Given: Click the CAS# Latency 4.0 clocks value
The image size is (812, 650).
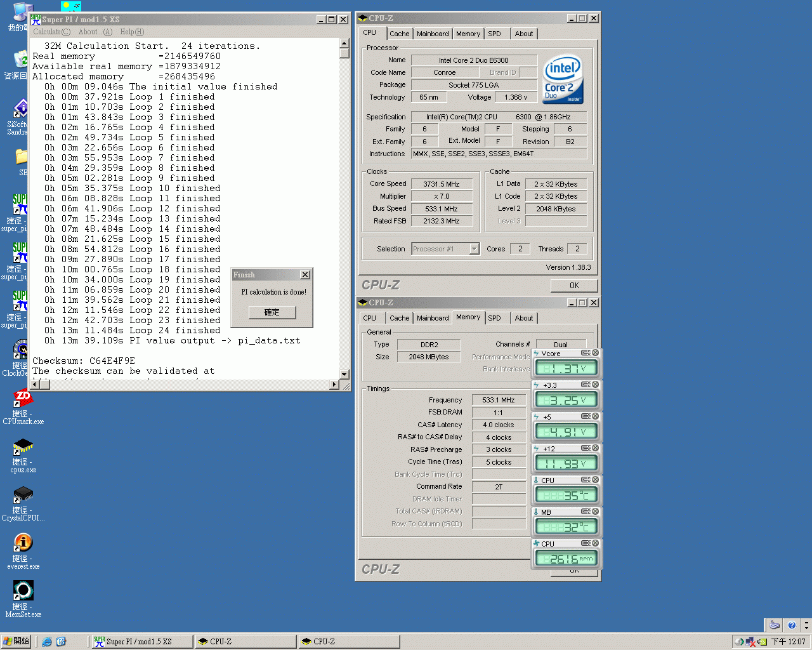Looking at the screenshot, I should pos(499,425).
